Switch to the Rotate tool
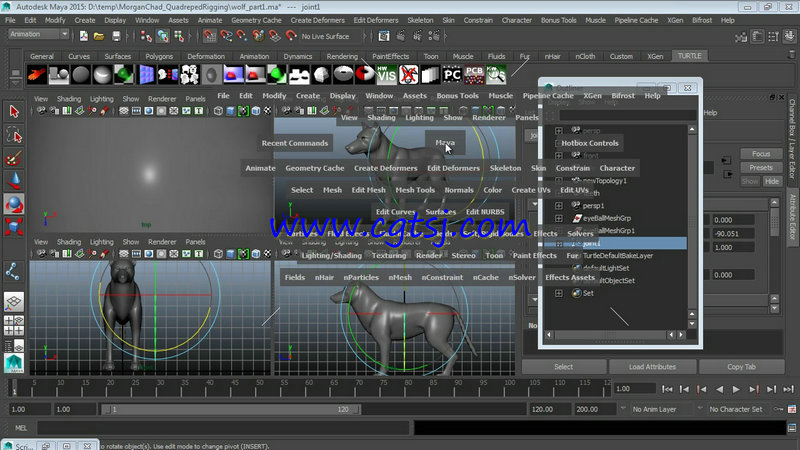Viewport: 800px width, 450px height. pos(14,204)
